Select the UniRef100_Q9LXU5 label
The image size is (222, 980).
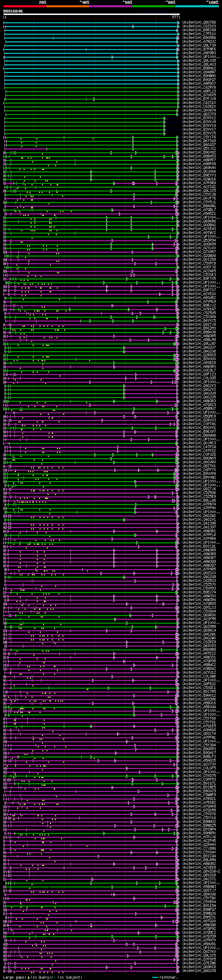click(x=199, y=60)
